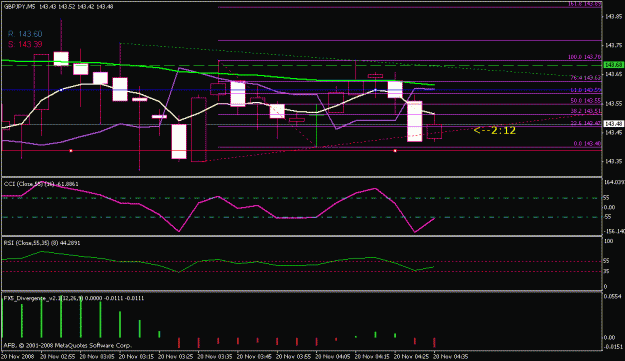Click 100 on the RSI scale
625x361 pixels.
[x=609, y=241]
